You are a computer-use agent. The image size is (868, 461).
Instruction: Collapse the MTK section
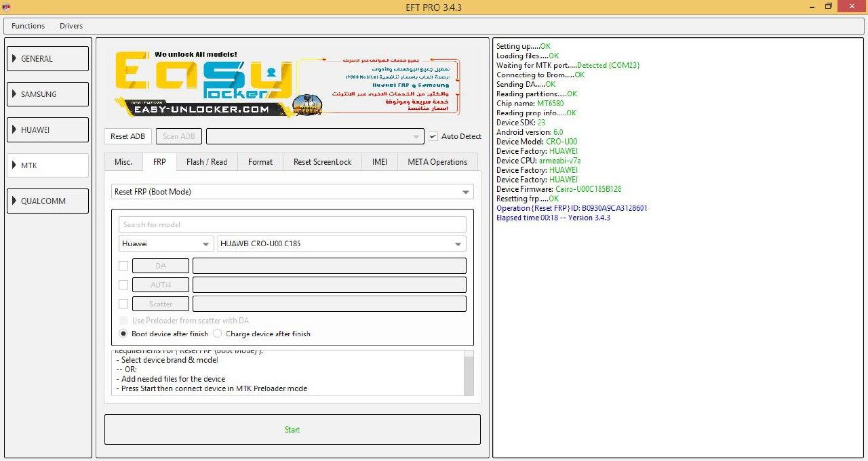tap(47, 165)
